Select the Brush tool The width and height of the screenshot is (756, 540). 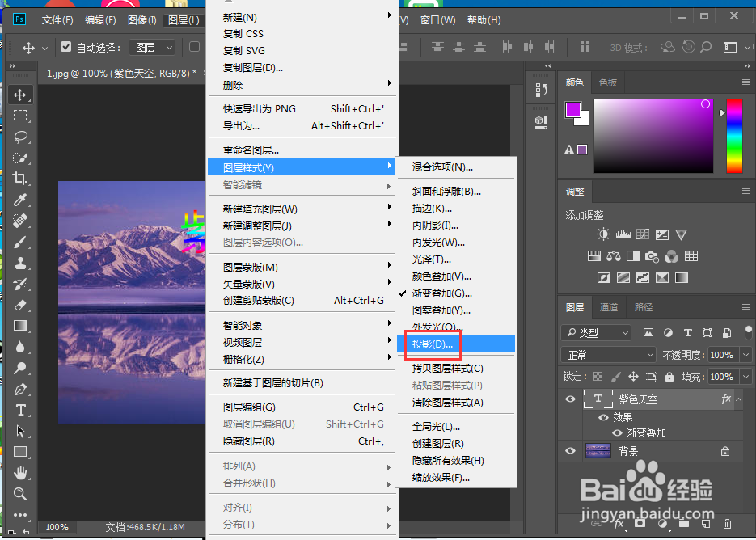coord(19,242)
